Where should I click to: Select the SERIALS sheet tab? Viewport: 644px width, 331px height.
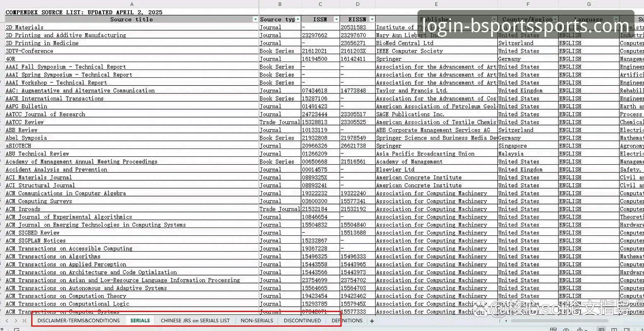[x=140, y=321]
